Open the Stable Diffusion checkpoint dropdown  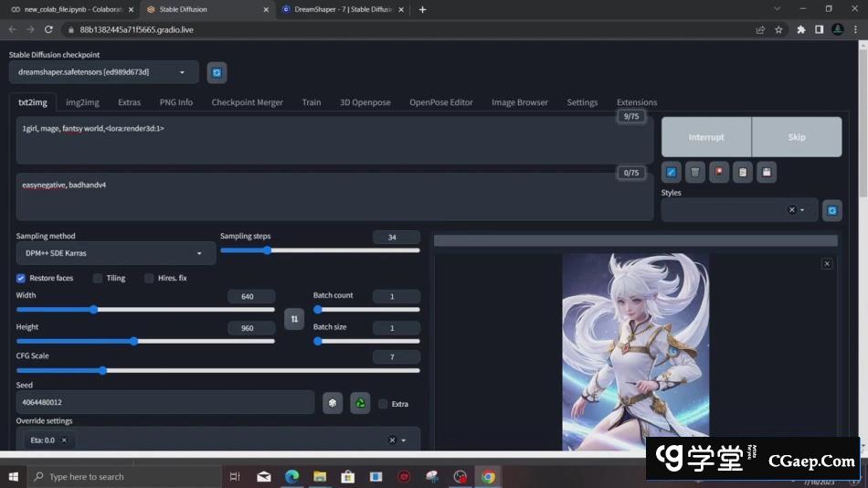(102, 72)
